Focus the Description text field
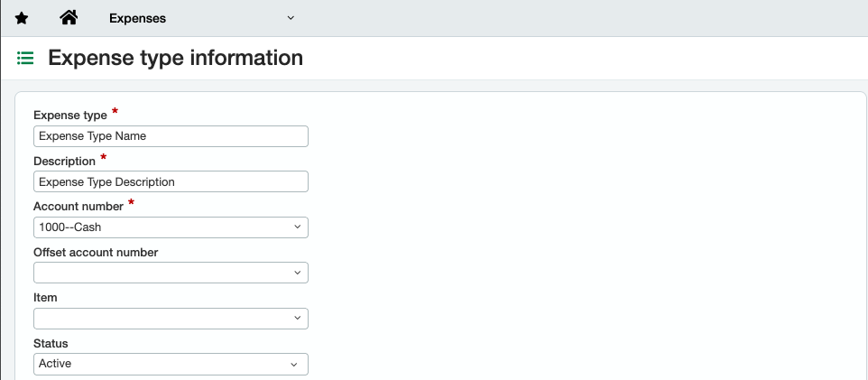868x380 pixels. point(171,181)
